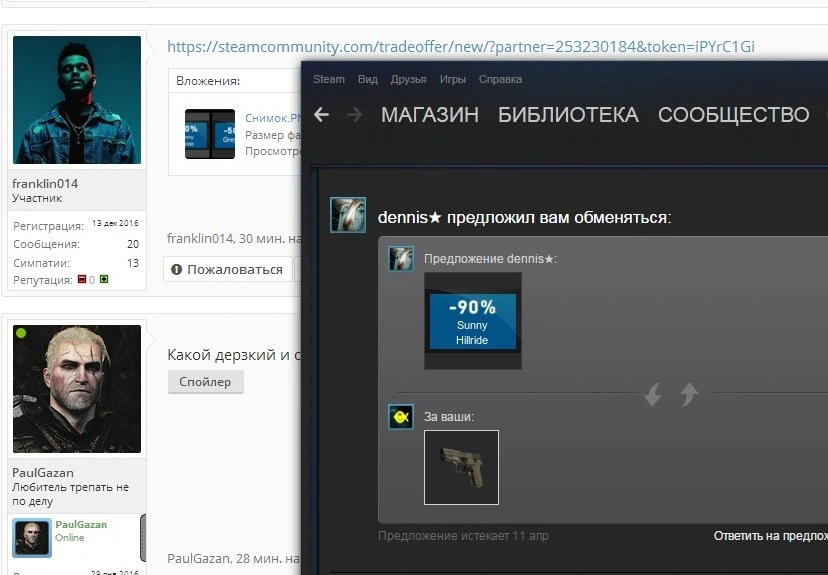
Task: Open the Steam menu in Steam window
Action: pos(328,79)
